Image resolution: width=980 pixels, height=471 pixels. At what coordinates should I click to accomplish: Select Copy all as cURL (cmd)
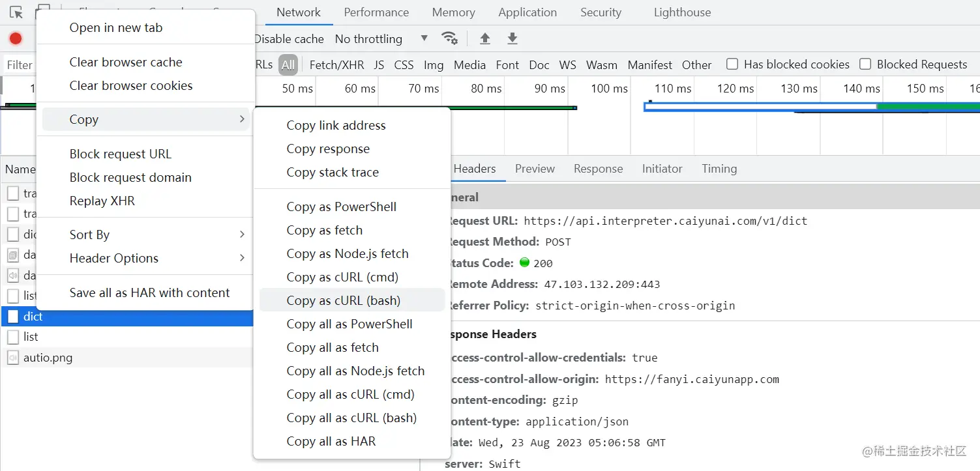coord(352,394)
